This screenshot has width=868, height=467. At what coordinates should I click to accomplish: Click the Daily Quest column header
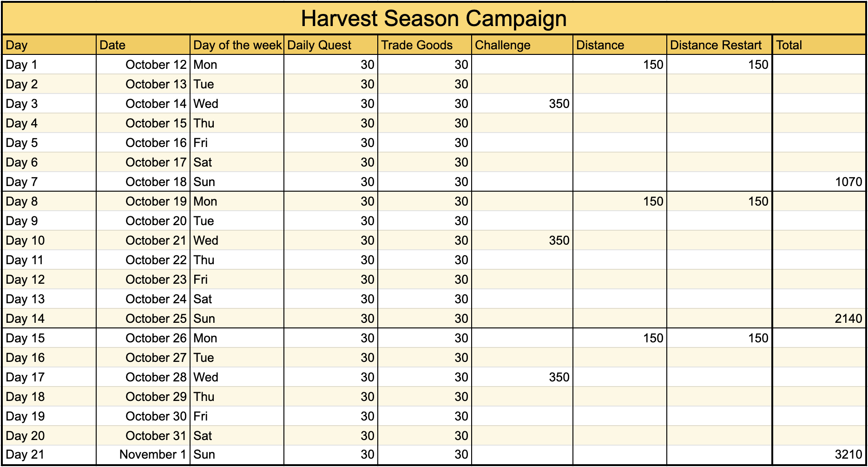tap(330, 45)
